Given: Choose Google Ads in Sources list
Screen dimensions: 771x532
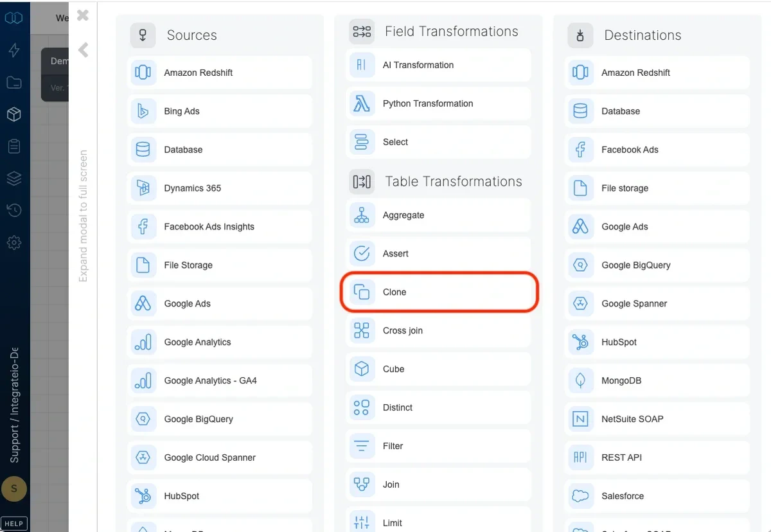Looking at the screenshot, I should [x=220, y=303].
